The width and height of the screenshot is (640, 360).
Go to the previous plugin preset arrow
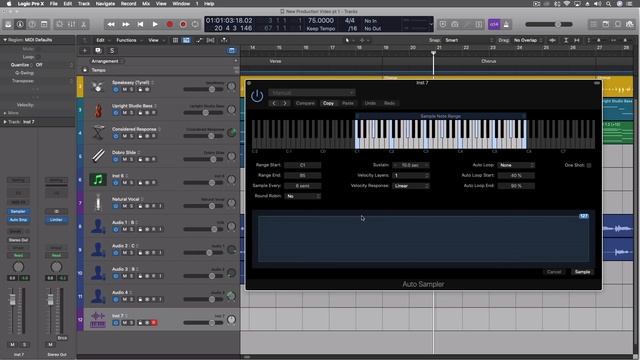coord(274,103)
